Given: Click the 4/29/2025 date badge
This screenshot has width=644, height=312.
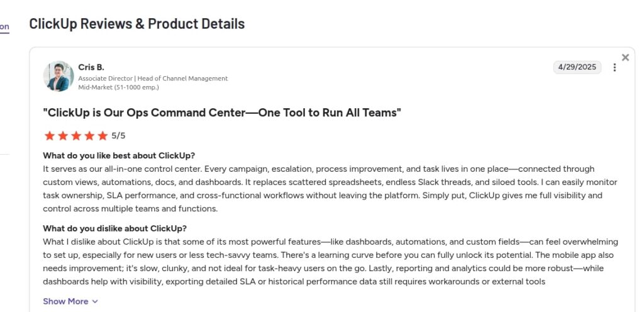Looking at the screenshot, I should point(577,67).
